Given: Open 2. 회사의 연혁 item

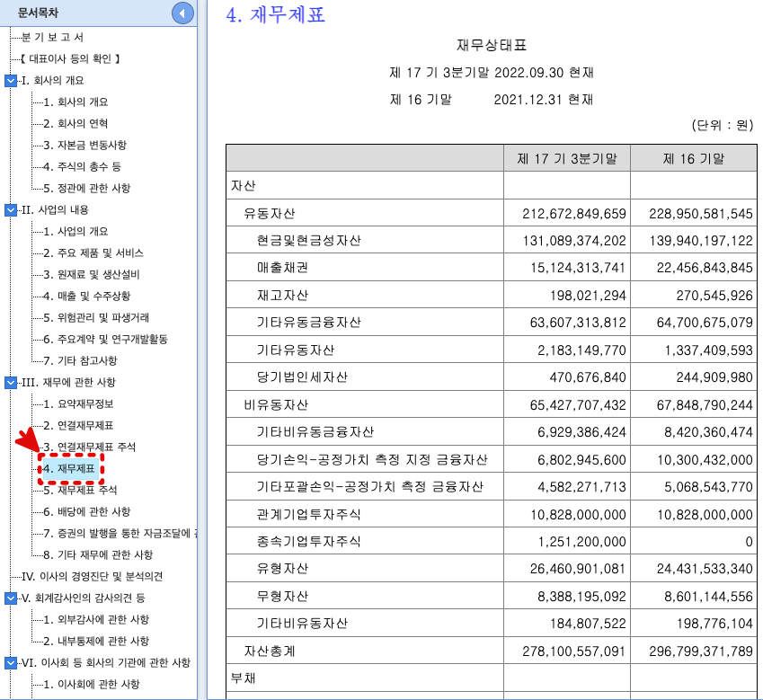Looking at the screenshot, I should [x=75, y=124].
